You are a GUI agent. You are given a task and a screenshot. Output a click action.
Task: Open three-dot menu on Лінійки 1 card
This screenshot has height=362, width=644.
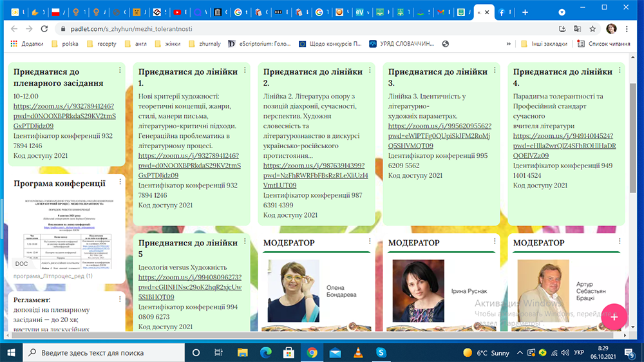click(x=245, y=70)
